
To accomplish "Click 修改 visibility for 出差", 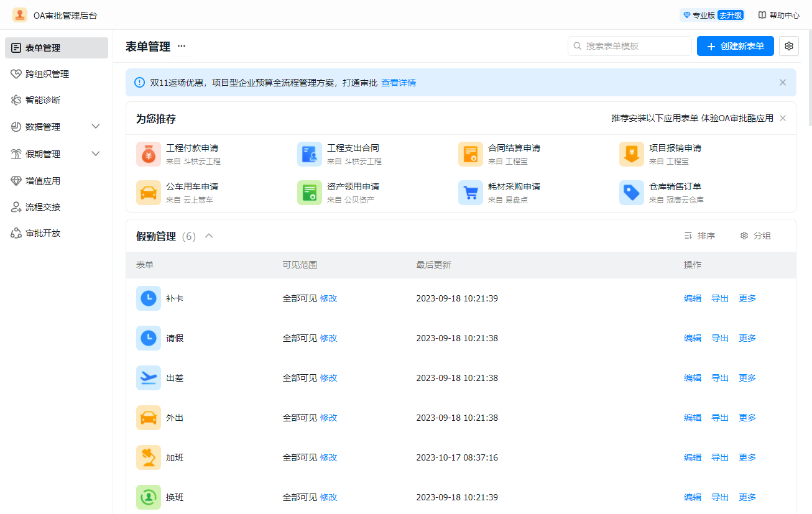I will [x=328, y=378].
